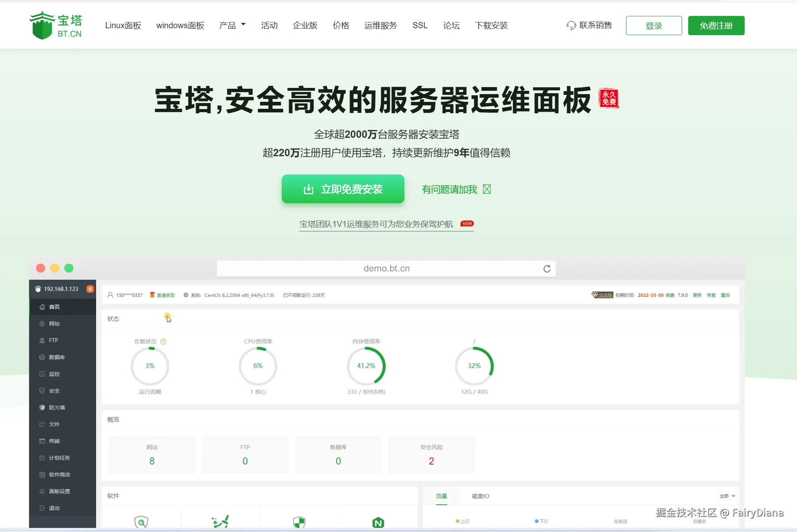The height and width of the screenshot is (532, 797).
Task: Open the 全部 traffic filter dropdown
Action: point(727,496)
